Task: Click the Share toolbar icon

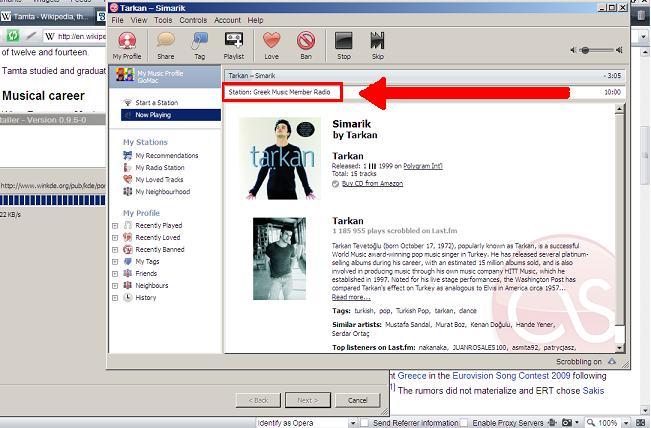Action: [x=166, y=46]
